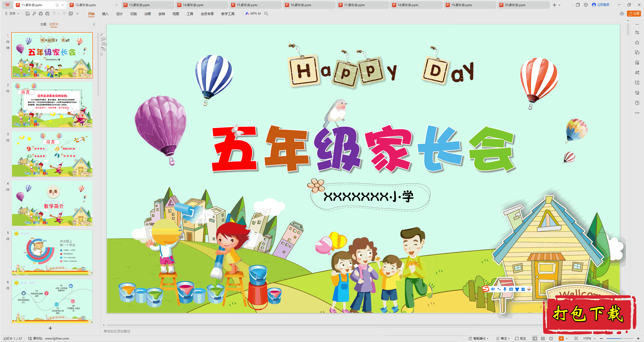Expand the undo history dropdown arrow
Screen dimensions: 644x342
pos(58,14)
